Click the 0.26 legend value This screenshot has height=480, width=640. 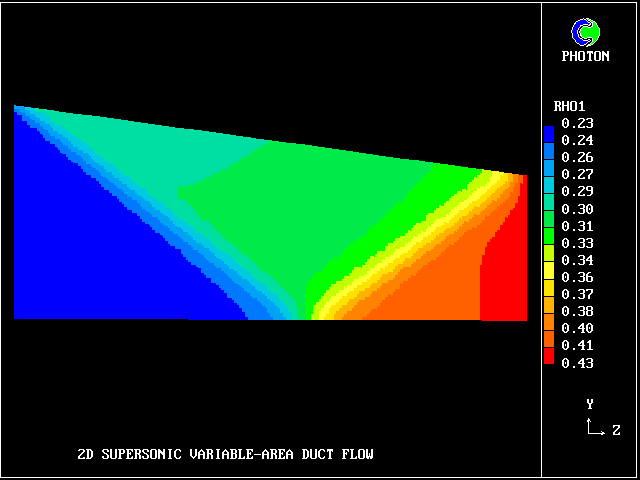pos(577,158)
